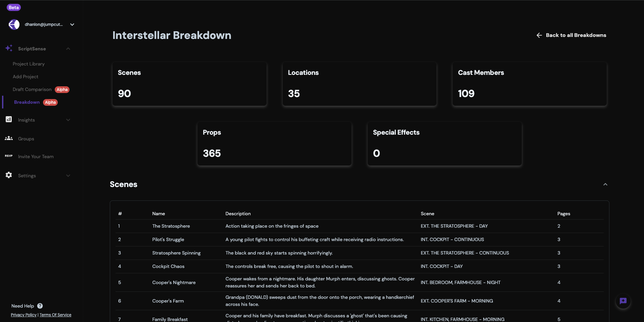This screenshot has width=644, height=322.
Task: Click the Scene column header
Action: pyautogui.click(x=427, y=214)
